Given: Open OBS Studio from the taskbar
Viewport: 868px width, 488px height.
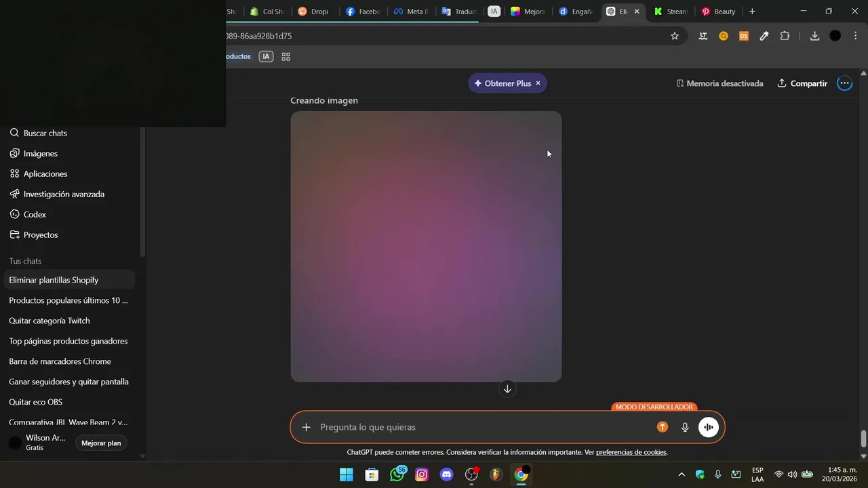Looking at the screenshot, I should 471,474.
